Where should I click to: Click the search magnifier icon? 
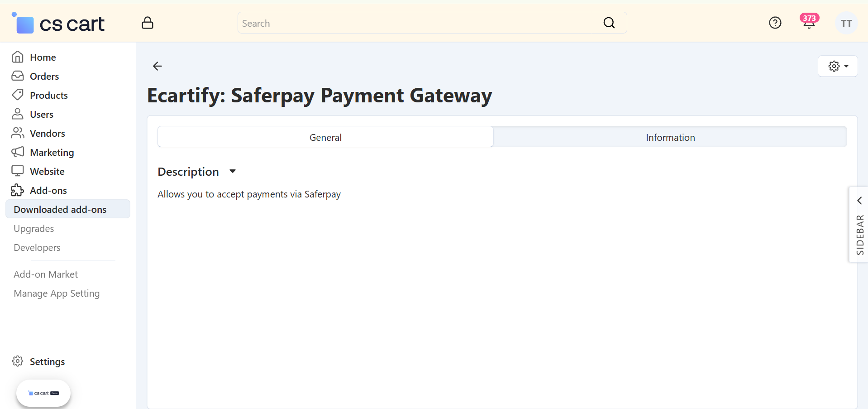point(609,23)
